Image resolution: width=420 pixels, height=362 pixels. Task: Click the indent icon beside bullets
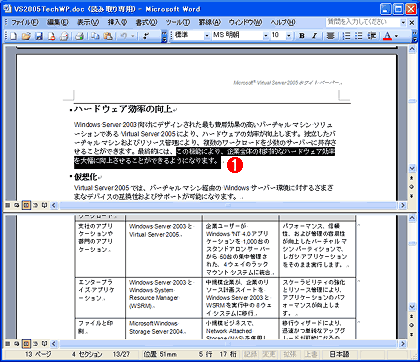click(372, 36)
